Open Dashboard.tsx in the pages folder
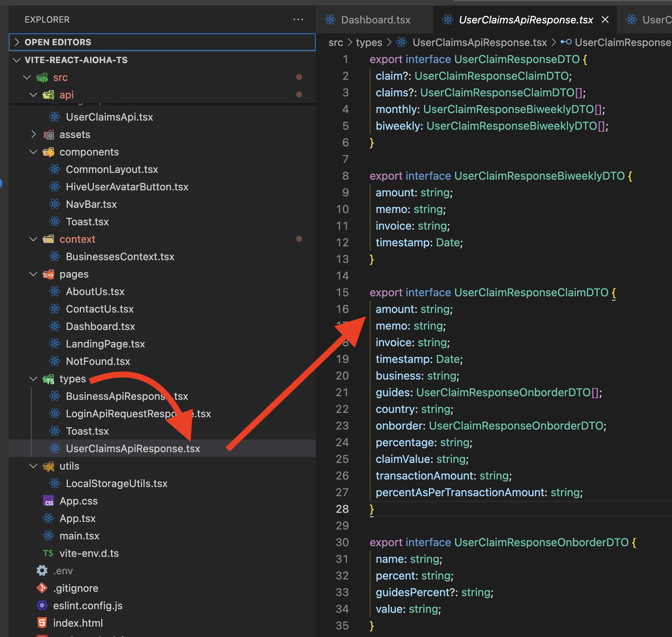This screenshot has width=672, height=637. (x=100, y=326)
